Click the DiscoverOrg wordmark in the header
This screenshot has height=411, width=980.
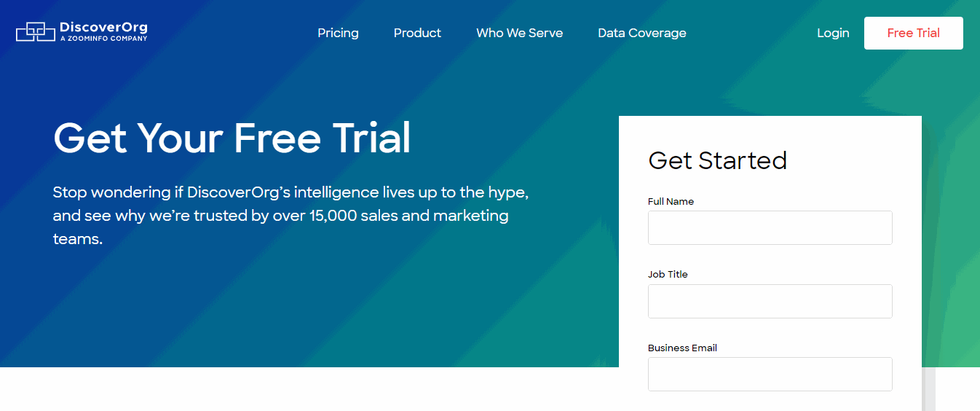[103, 27]
